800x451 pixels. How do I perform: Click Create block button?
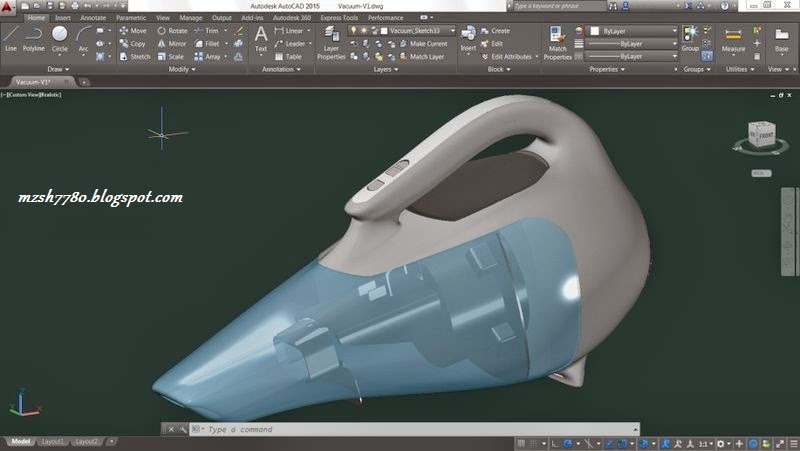tap(495, 31)
